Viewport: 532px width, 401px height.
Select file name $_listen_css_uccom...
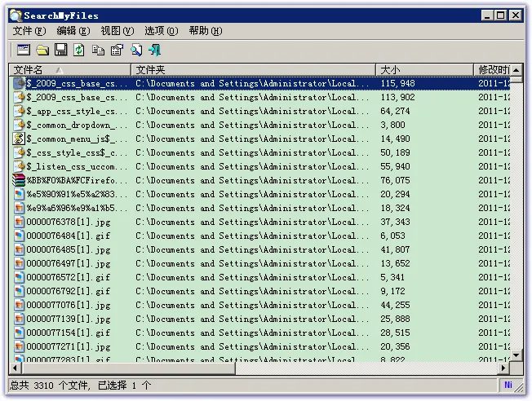click(x=77, y=167)
